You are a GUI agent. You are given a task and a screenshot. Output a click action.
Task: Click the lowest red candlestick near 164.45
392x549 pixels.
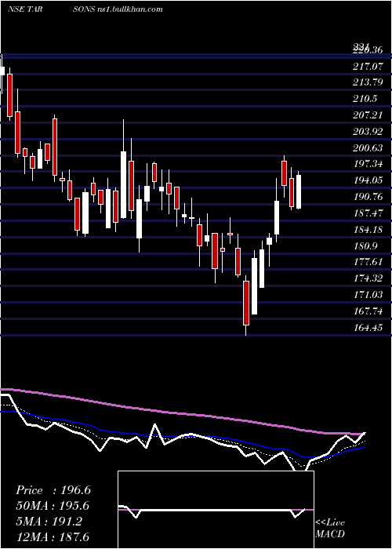pos(246,304)
